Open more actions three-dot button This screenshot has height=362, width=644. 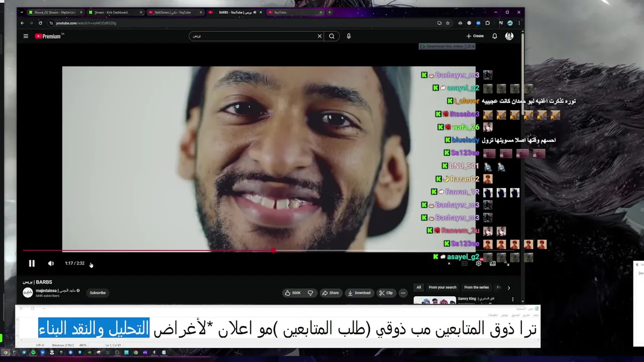coord(403,293)
